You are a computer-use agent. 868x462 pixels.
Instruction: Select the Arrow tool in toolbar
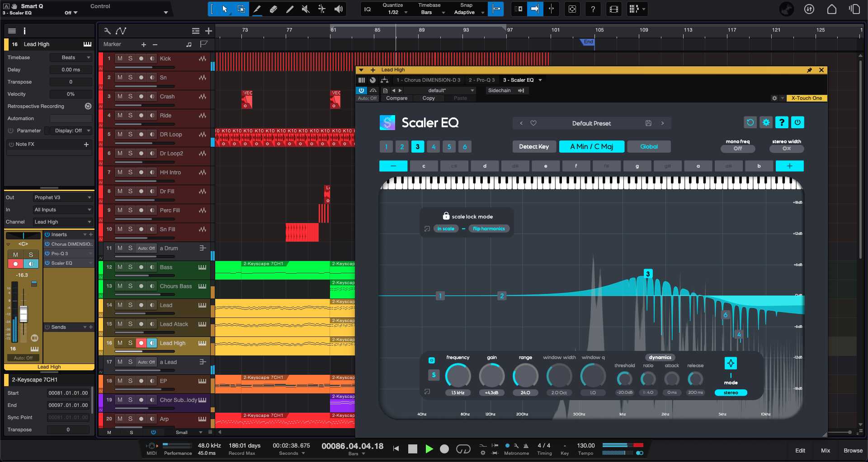tap(225, 9)
